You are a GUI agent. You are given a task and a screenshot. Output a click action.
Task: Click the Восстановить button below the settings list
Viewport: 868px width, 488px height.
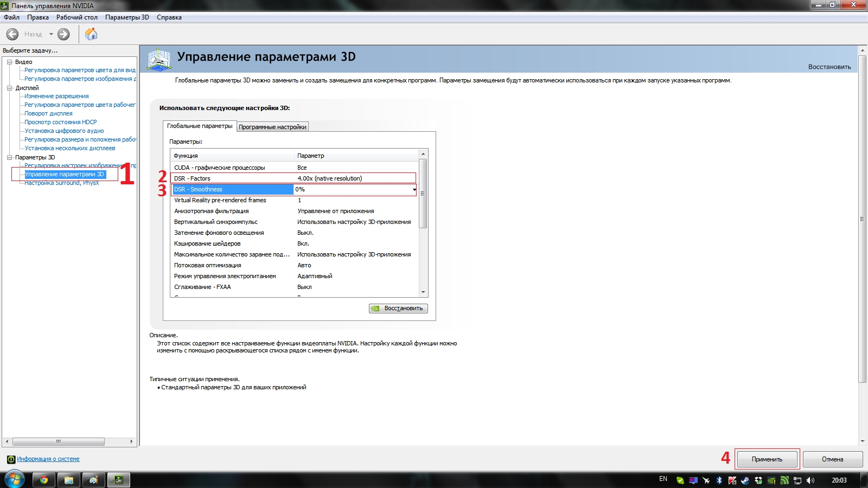399,309
